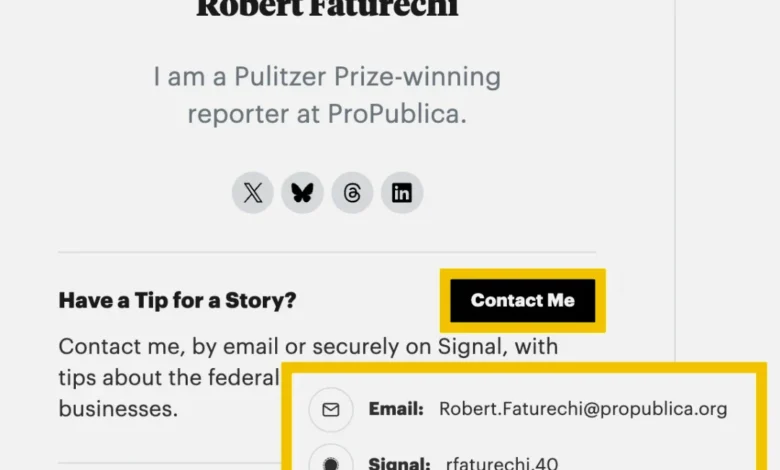
Task: Open the LinkedIn profile icon
Action: (x=402, y=193)
